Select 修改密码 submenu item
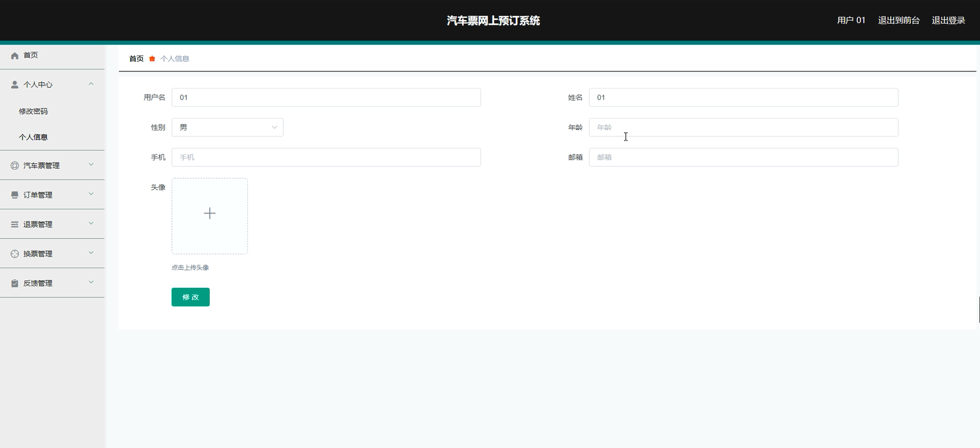Screen dimensions: 980x448 click(52, 111)
